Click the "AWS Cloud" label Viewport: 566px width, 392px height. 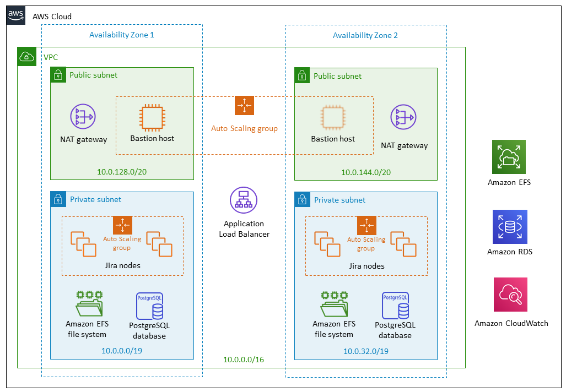point(52,17)
